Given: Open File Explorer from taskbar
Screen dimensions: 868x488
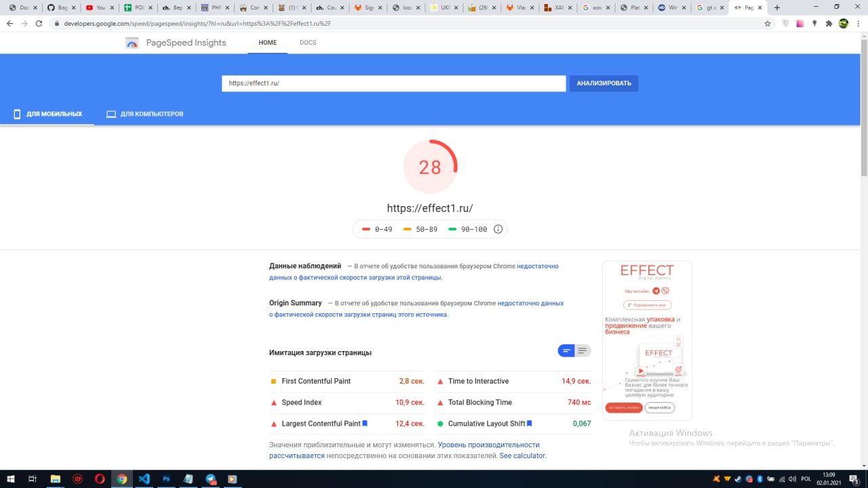Looking at the screenshot, I should [x=56, y=479].
